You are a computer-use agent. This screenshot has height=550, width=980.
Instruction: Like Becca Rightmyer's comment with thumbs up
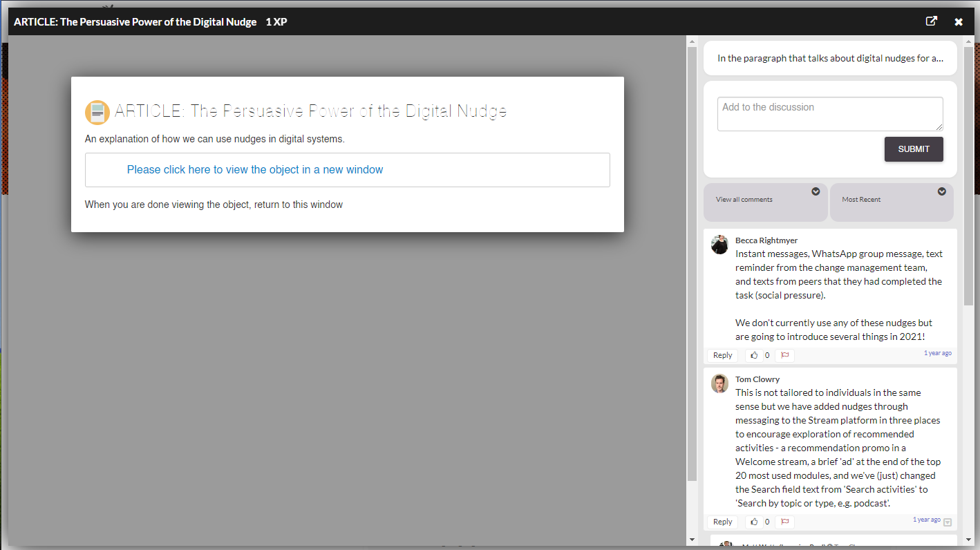tap(754, 355)
